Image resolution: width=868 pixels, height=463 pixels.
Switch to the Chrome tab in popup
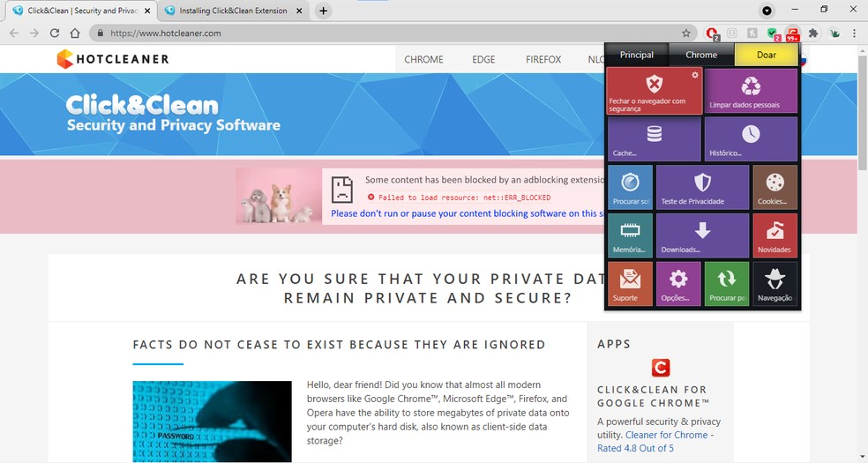(701, 55)
